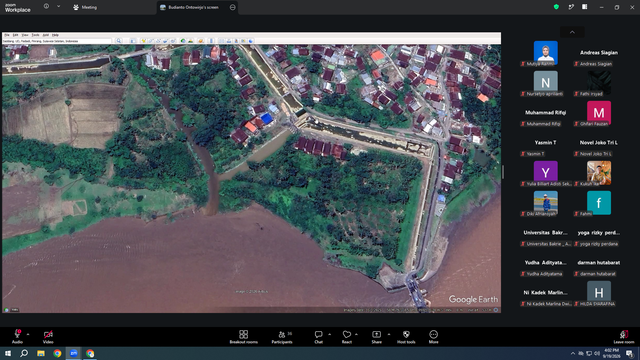Screen dimensions: 640x360
Task: Open options on the shared screen tab
Action: pos(232,7)
